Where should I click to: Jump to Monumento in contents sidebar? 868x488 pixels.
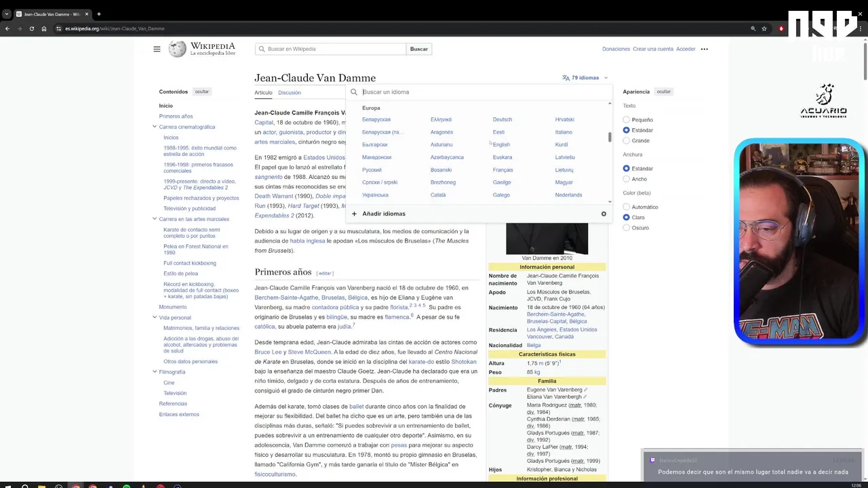[173, 307]
